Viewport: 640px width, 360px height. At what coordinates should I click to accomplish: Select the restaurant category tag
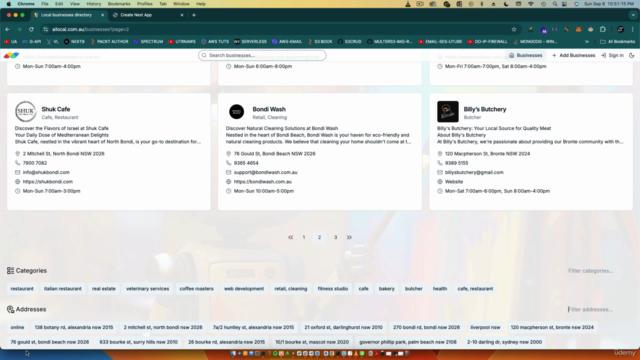[x=22, y=289]
